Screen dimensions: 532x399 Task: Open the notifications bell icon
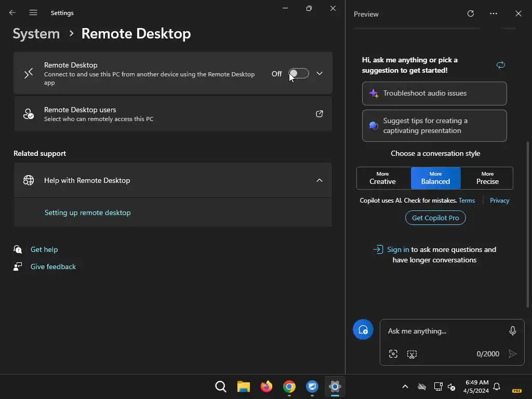pyautogui.click(x=497, y=387)
